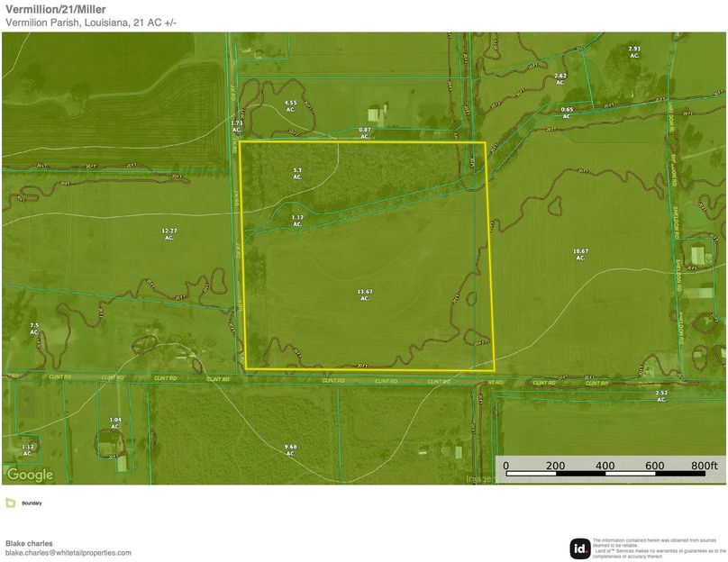The width and height of the screenshot is (728, 562).
Task: Click the 13.67 AC parcel label
Action: point(364,295)
